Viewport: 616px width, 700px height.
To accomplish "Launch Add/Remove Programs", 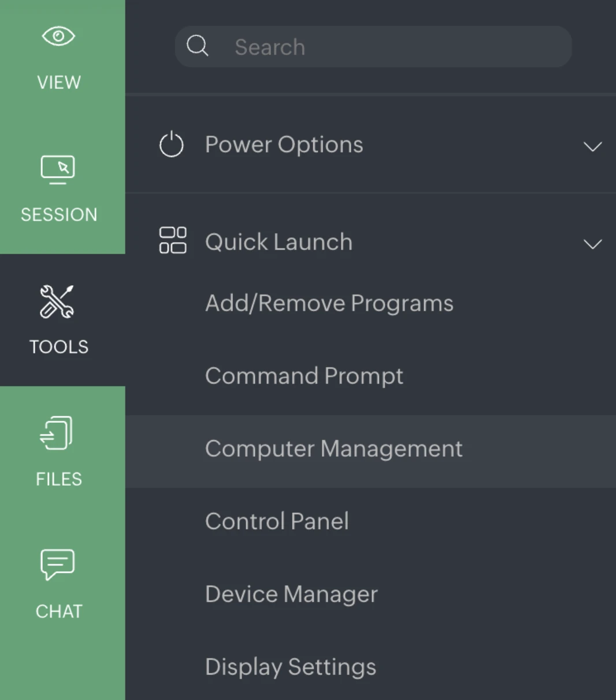I will pyautogui.click(x=329, y=303).
